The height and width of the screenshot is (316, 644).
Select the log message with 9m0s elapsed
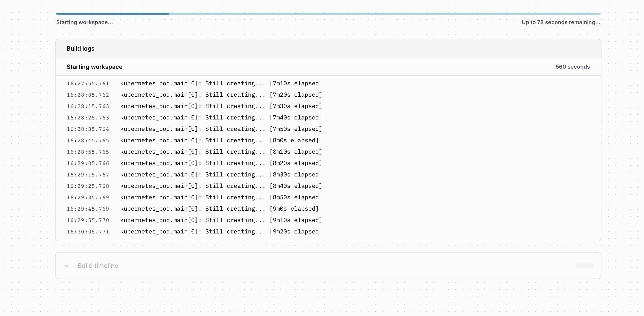coord(219,209)
